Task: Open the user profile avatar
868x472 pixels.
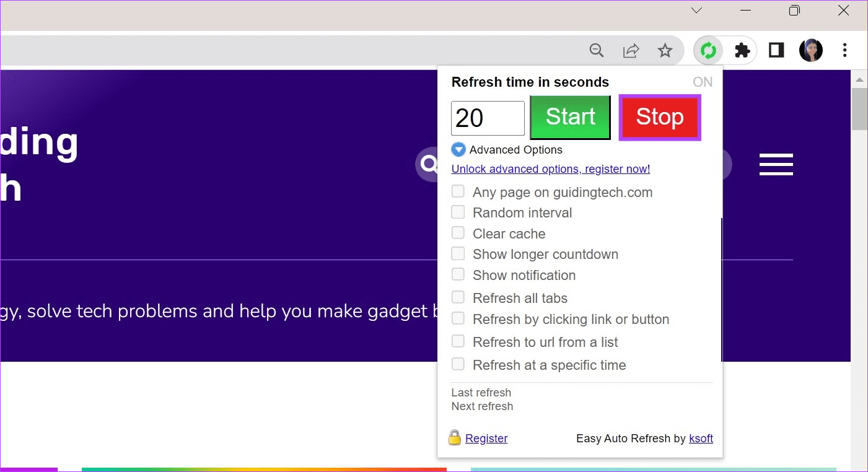Action: [811, 51]
